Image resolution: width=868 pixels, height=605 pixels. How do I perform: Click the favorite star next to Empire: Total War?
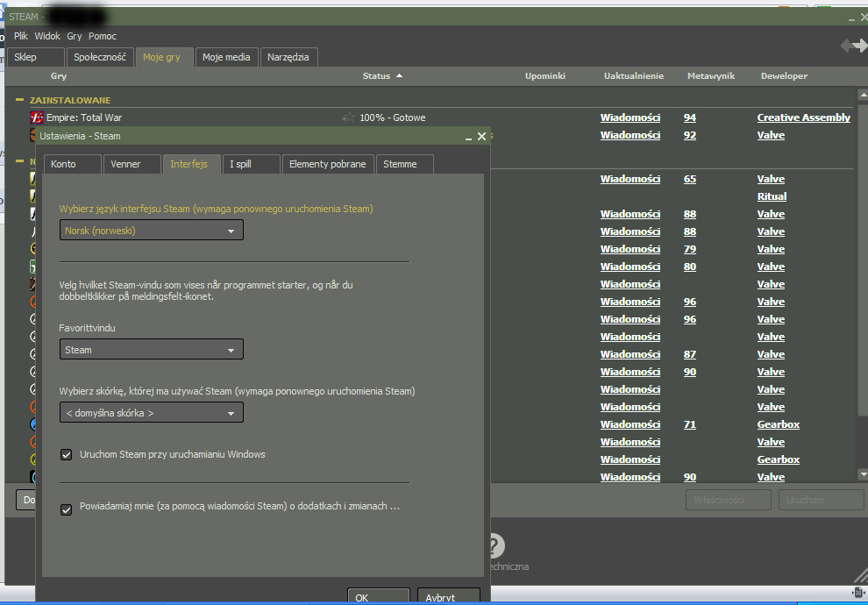coord(348,117)
